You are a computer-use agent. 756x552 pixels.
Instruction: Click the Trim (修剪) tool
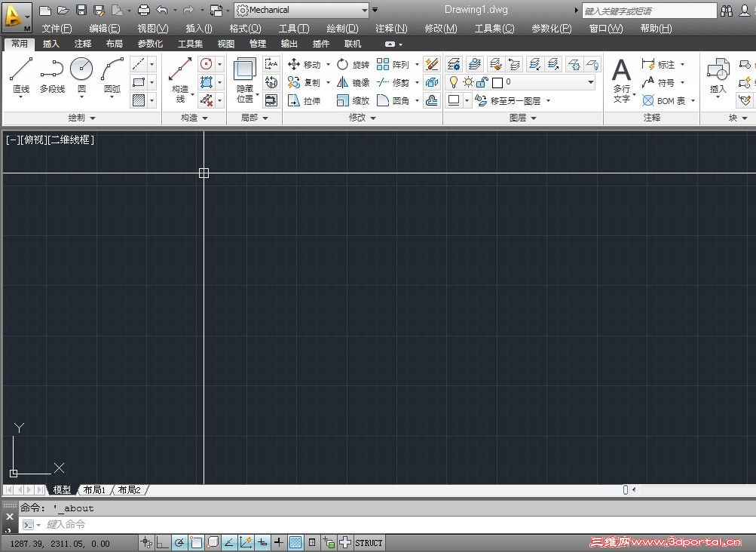(x=393, y=82)
